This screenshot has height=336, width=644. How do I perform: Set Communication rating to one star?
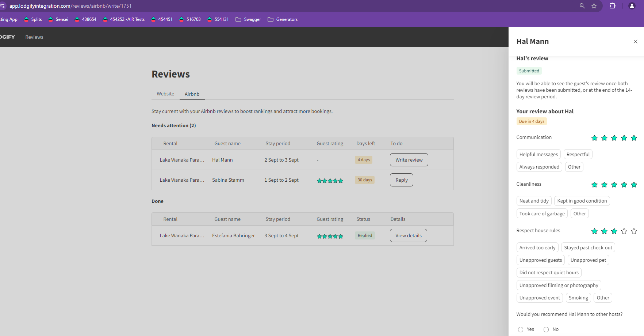coord(594,138)
